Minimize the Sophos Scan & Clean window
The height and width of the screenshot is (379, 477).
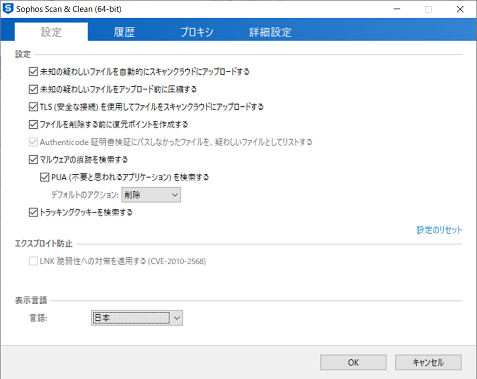pyautogui.click(x=397, y=9)
